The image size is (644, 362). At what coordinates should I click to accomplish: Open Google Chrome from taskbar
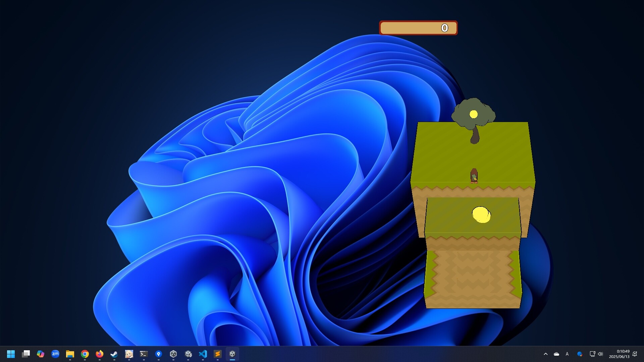coord(85,354)
